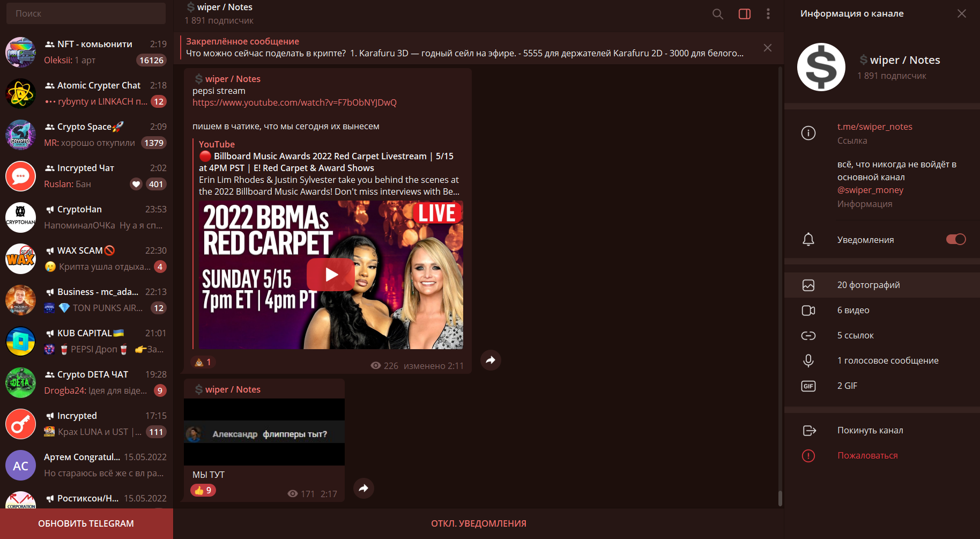Open the Incrypted channel with key avatar
The width and height of the screenshot is (980, 539).
[86, 424]
